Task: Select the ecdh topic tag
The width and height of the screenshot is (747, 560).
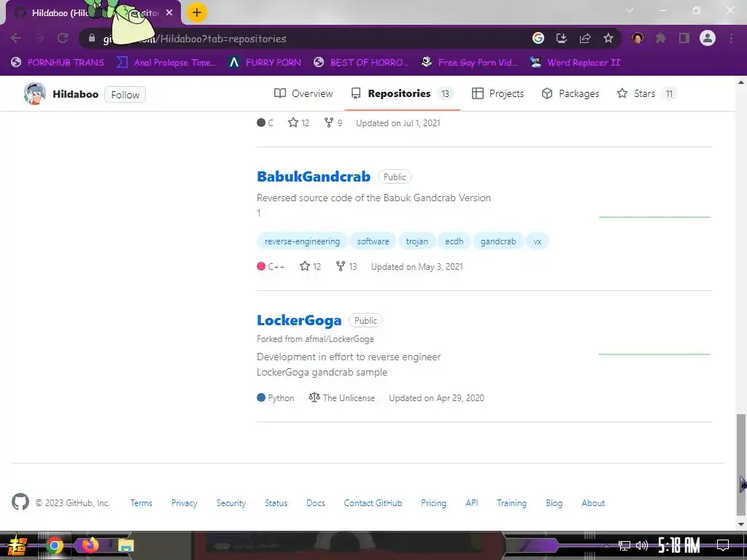Action: point(454,241)
